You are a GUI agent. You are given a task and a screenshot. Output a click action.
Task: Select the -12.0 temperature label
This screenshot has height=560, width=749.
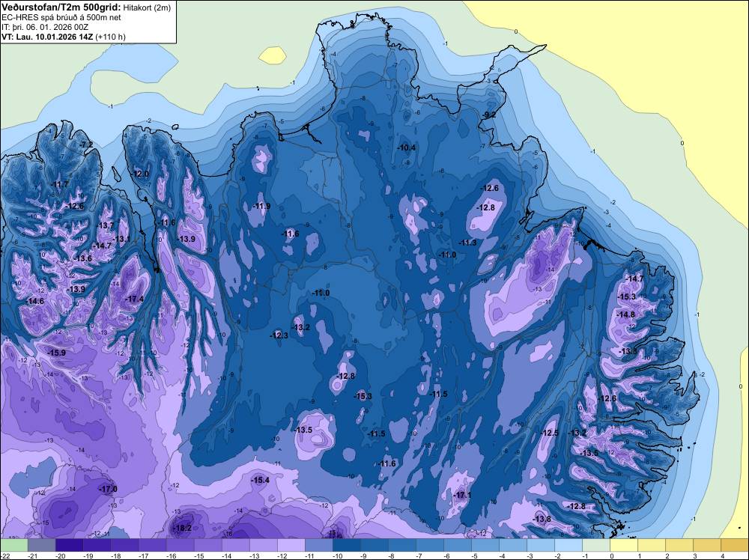[140, 174]
